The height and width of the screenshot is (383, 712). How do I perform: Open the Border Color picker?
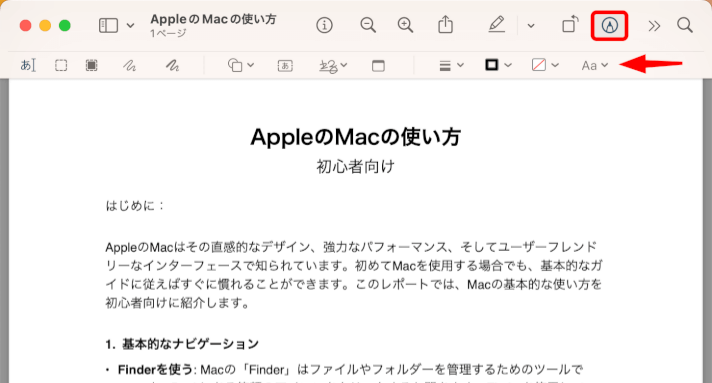(498, 65)
